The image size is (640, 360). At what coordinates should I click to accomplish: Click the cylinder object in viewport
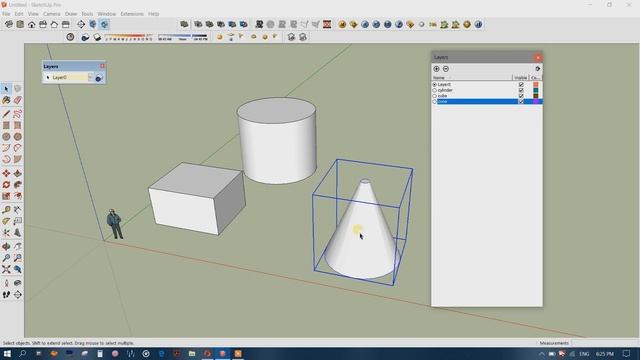pyautogui.click(x=277, y=141)
